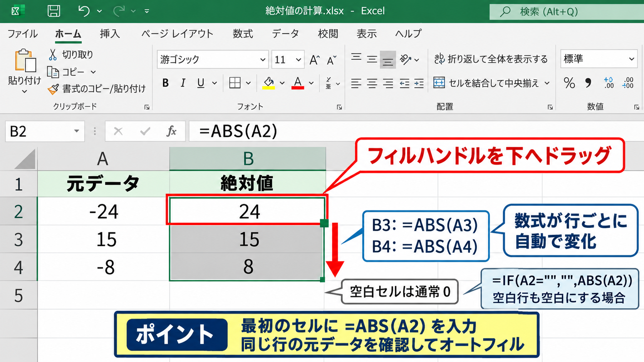Toggle middle align
644x362 pixels.
[x=372, y=59]
